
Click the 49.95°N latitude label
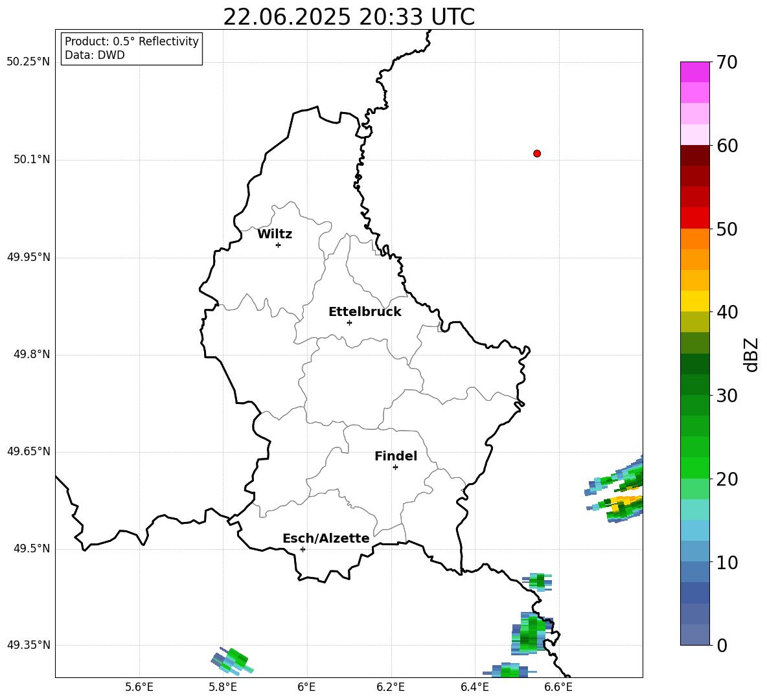(28, 257)
